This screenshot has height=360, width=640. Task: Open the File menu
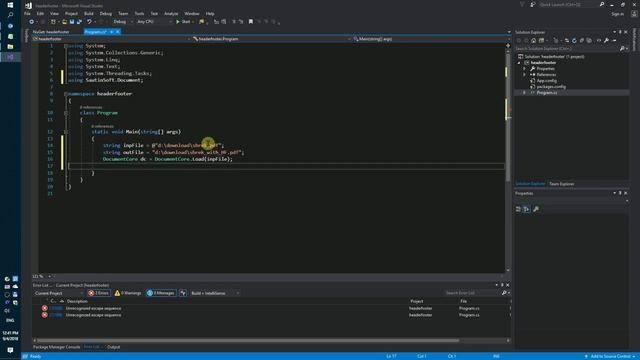(27, 13)
